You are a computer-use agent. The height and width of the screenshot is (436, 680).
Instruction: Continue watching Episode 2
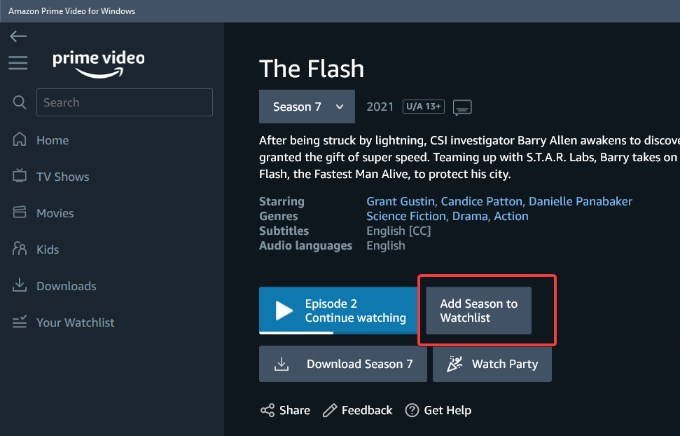point(338,311)
